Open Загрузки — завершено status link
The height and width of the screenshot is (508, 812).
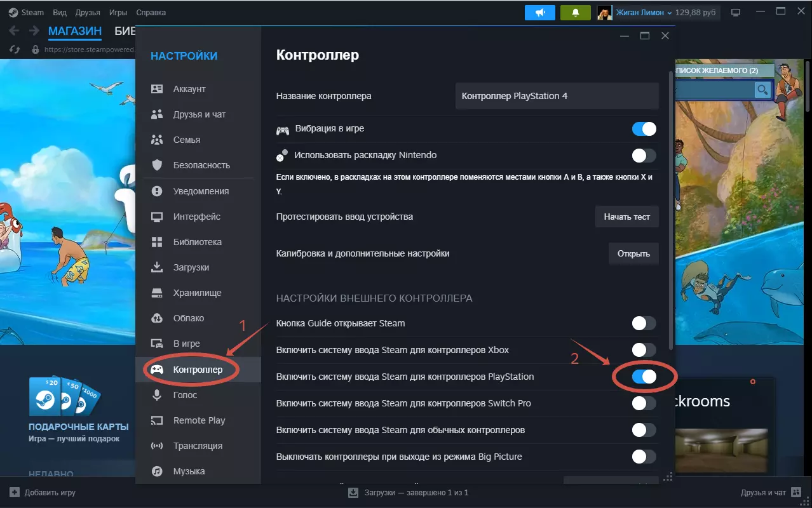click(416, 492)
